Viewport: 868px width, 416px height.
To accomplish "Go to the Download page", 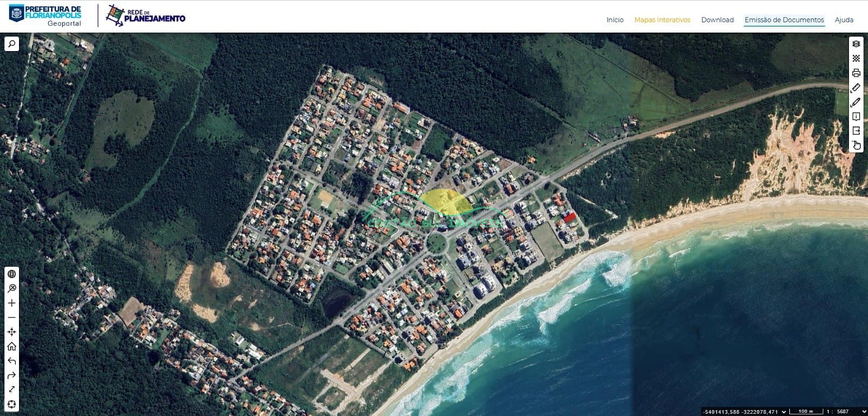I will 717,20.
